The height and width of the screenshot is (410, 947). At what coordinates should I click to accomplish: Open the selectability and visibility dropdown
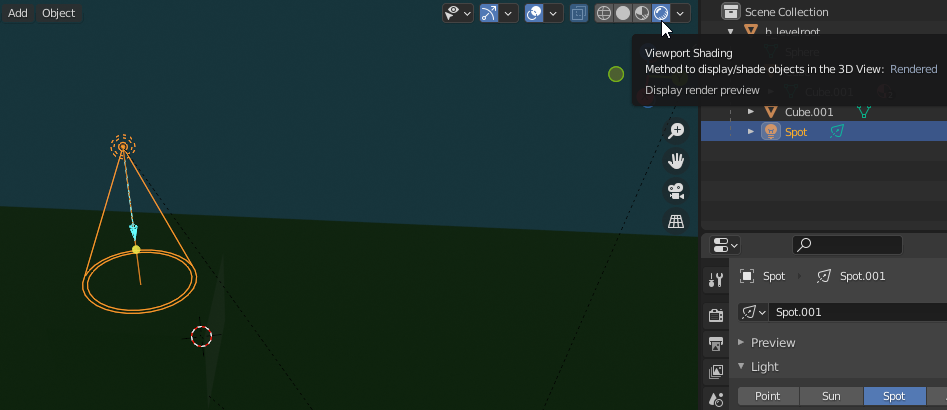click(x=458, y=13)
